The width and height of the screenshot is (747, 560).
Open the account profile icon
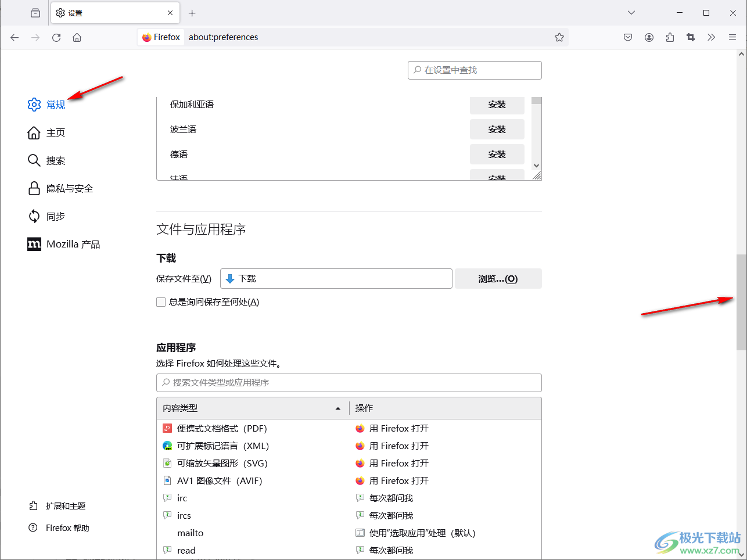tap(649, 37)
